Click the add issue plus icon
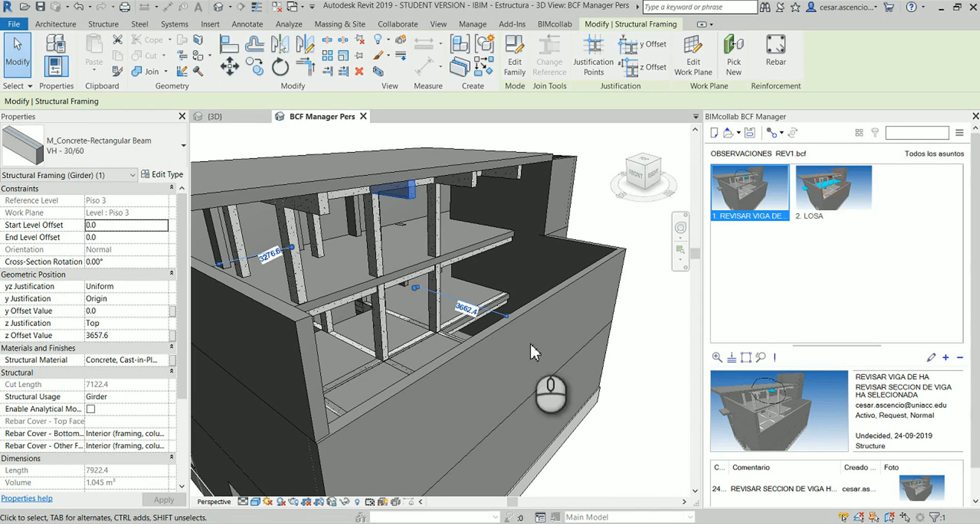 pyautogui.click(x=946, y=358)
